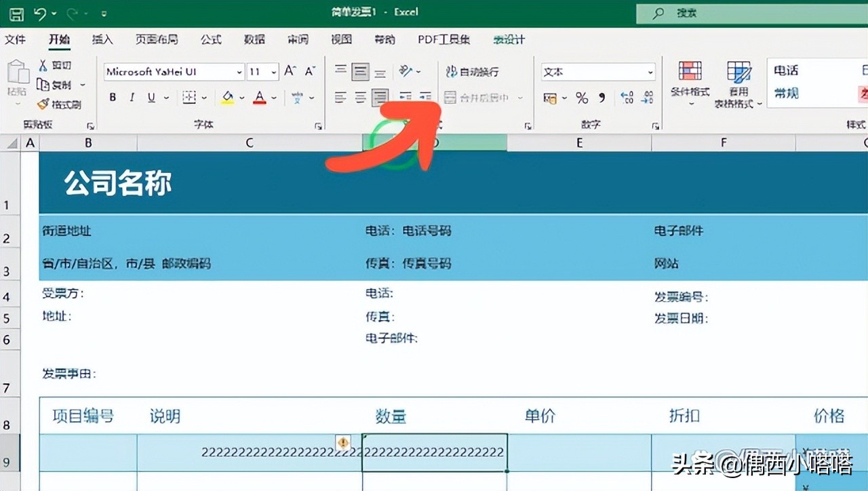Enable wrap text (自动换行)

pyautogui.click(x=474, y=72)
